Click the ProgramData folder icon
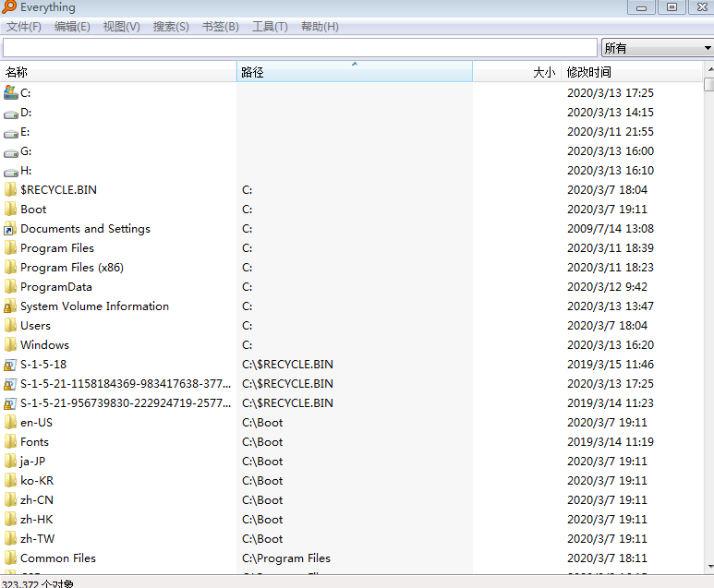 point(10,287)
